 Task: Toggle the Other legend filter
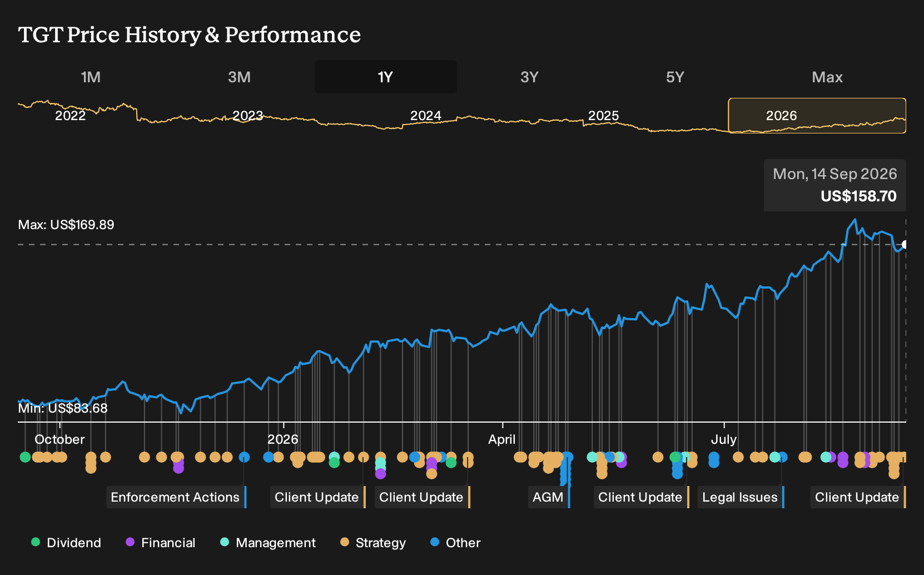tap(455, 543)
